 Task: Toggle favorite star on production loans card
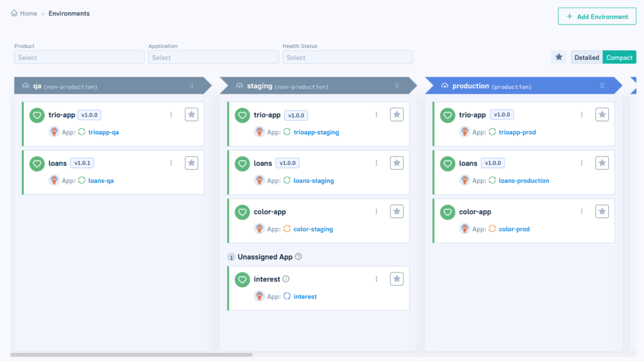click(x=602, y=164)
